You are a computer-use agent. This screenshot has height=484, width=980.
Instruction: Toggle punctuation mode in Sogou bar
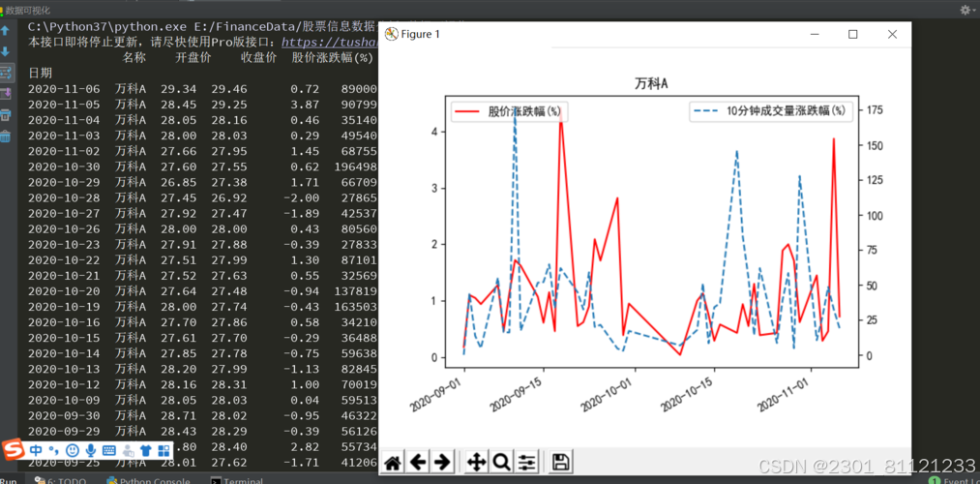54,449
